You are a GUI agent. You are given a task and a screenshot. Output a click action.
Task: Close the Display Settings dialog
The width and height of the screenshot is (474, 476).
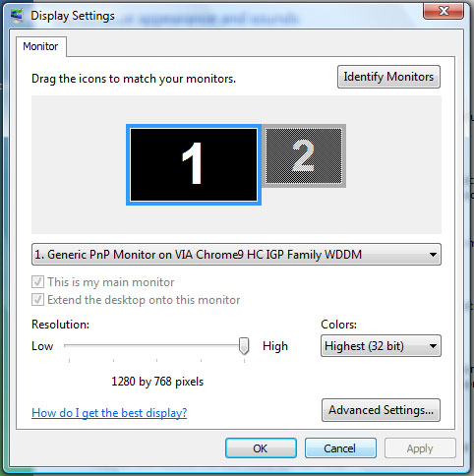point(444,11)
